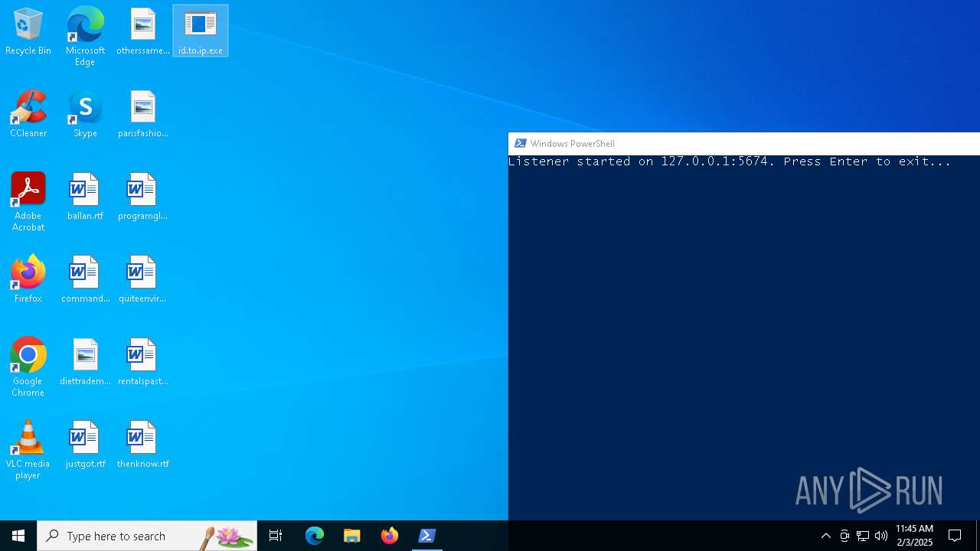Image resolution: width=980 pixels, height=551 pixels.
Task: Select the justgot.rtf document
Action: tap(85, 445)
